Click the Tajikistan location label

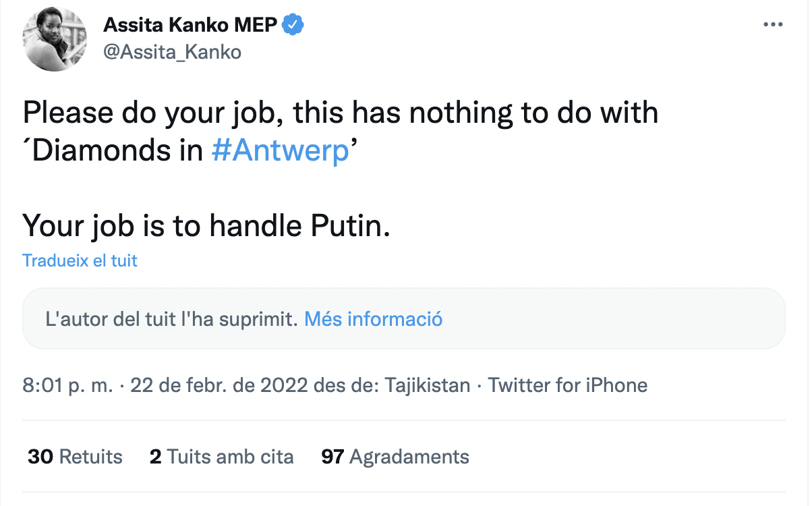click(x=427, y=385)
